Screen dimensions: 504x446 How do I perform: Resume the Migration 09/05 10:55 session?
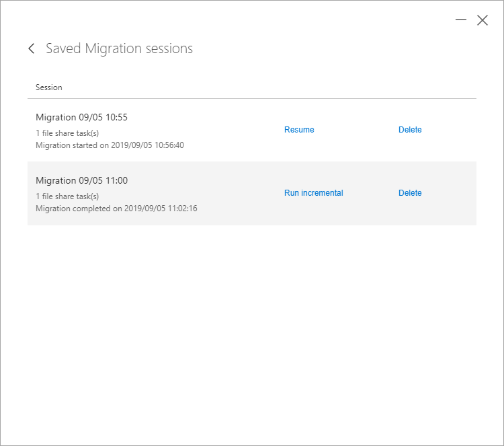click(x=299, y=130)
